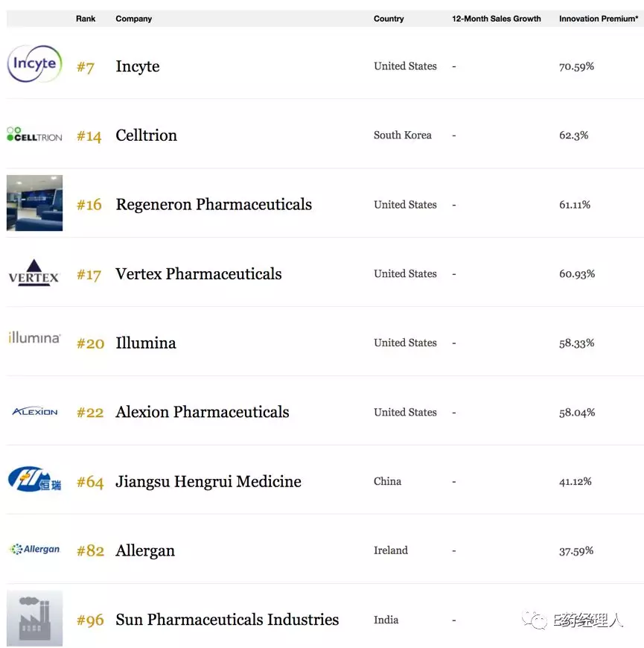Click the Alexion logo icon
Image resolution: width=644 pixels, height=648 pixels.
[x=34, y=411]
